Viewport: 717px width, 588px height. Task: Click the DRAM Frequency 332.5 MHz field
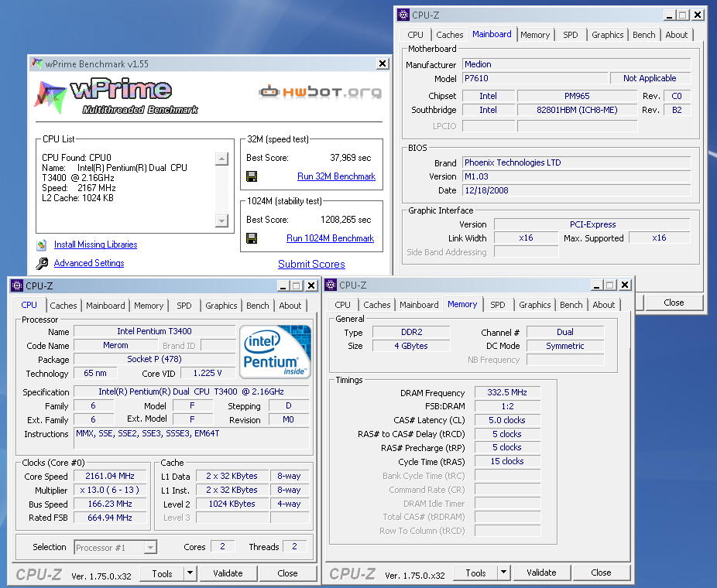(x=507, y=392)
